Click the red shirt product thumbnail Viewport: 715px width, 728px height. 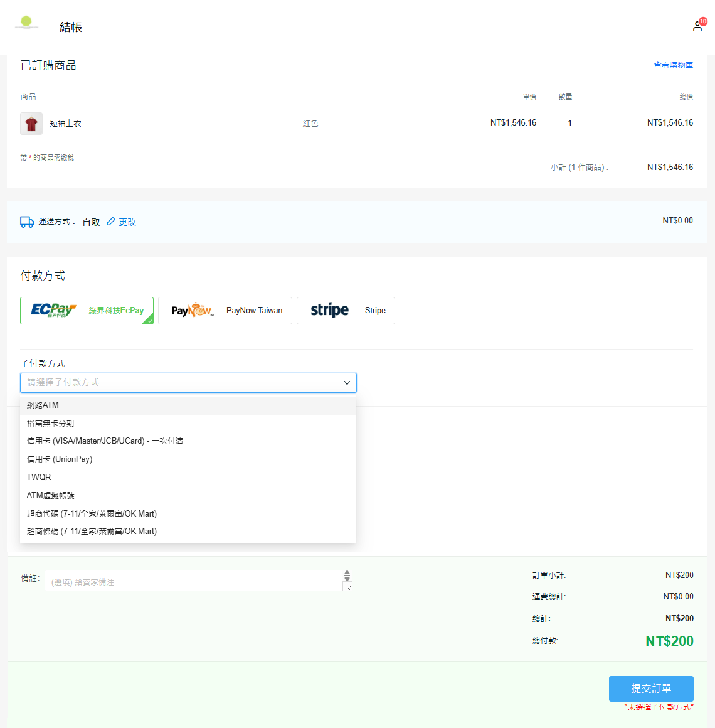(31, 124)
